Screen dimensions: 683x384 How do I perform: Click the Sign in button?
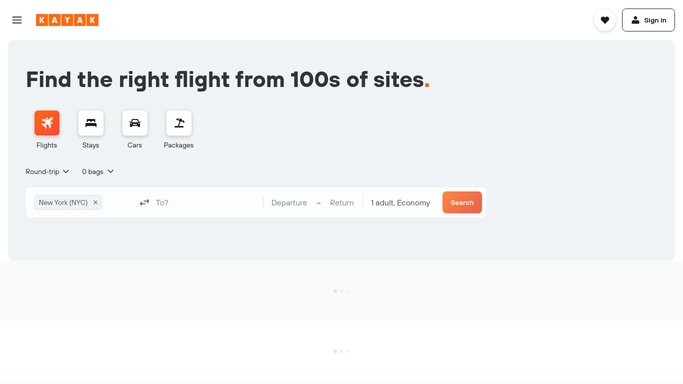coord(648,20)
